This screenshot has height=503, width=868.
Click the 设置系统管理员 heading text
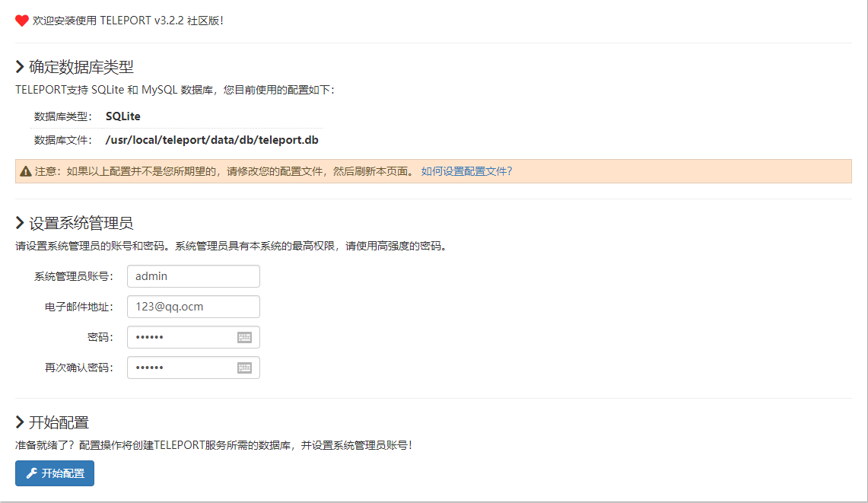pyautogui.click(x=81, y=223)
